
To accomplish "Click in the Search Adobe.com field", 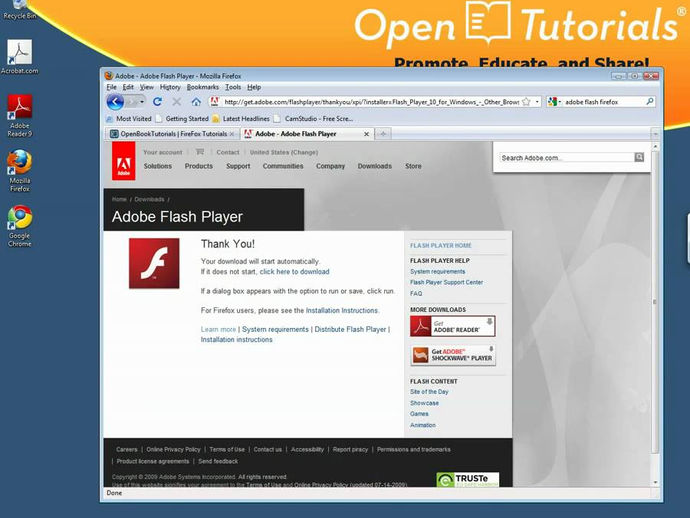I will point(566,158).
